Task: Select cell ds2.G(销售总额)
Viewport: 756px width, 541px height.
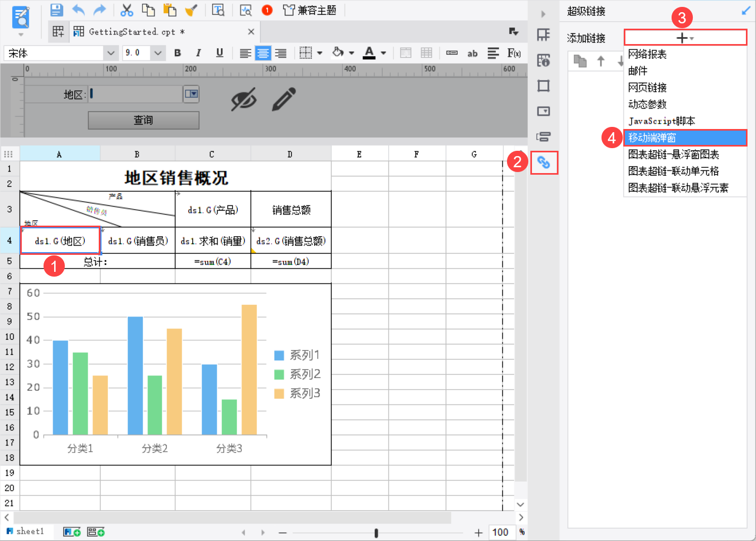Action: (x=291, y=241)
